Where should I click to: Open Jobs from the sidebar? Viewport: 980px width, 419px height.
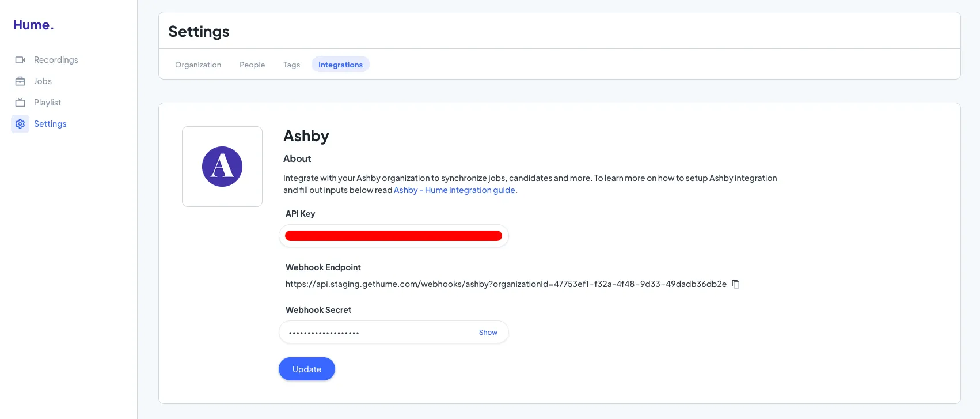[43, 81]
